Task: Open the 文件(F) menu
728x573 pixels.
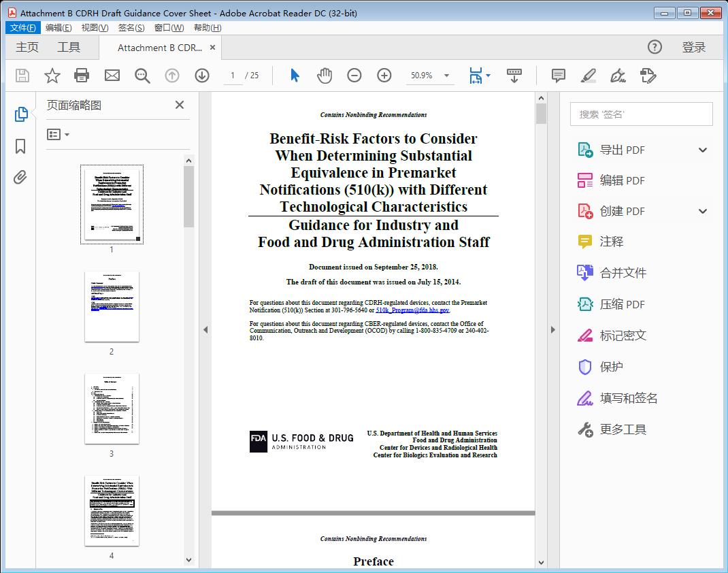Action: click(x=23, y=28)
